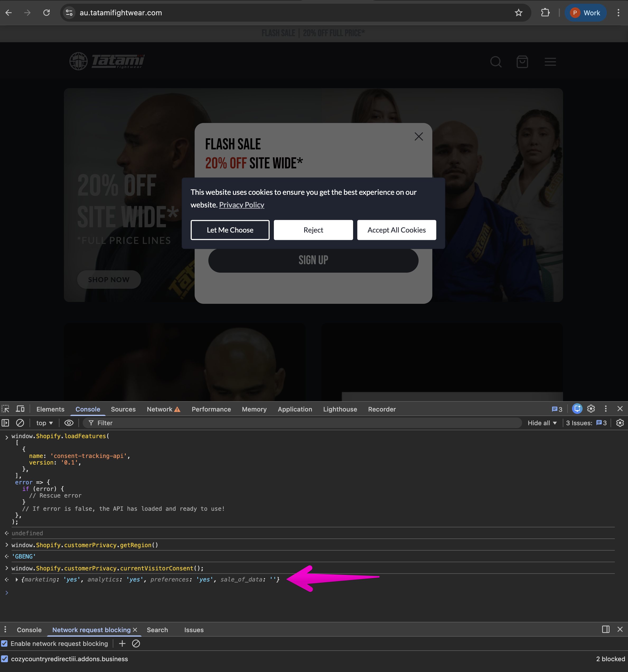Remove all network blocking patterns icon

click(x=136, y=643)
